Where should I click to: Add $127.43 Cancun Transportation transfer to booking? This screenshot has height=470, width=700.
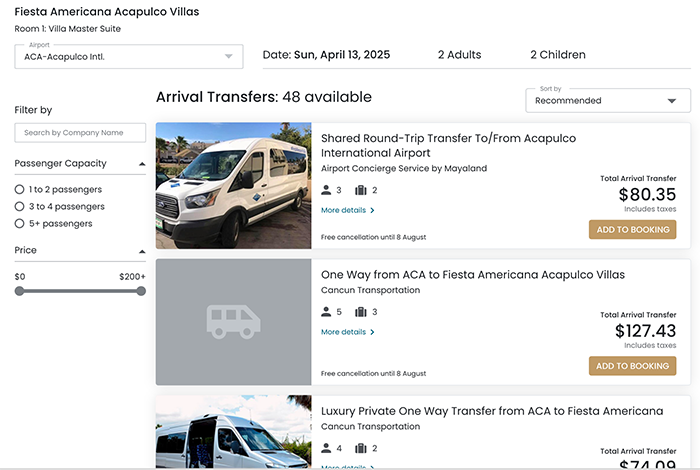click(632, 366)
